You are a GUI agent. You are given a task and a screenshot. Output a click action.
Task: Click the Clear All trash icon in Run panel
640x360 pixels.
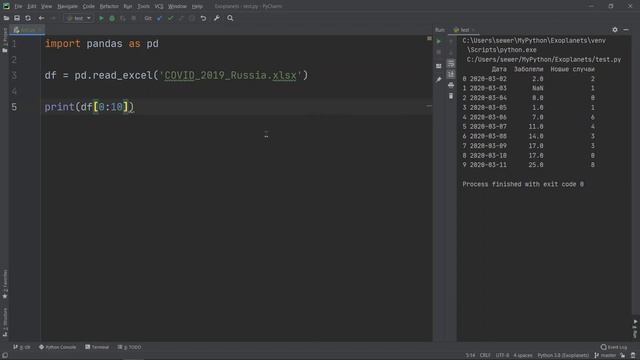[451, 96]
